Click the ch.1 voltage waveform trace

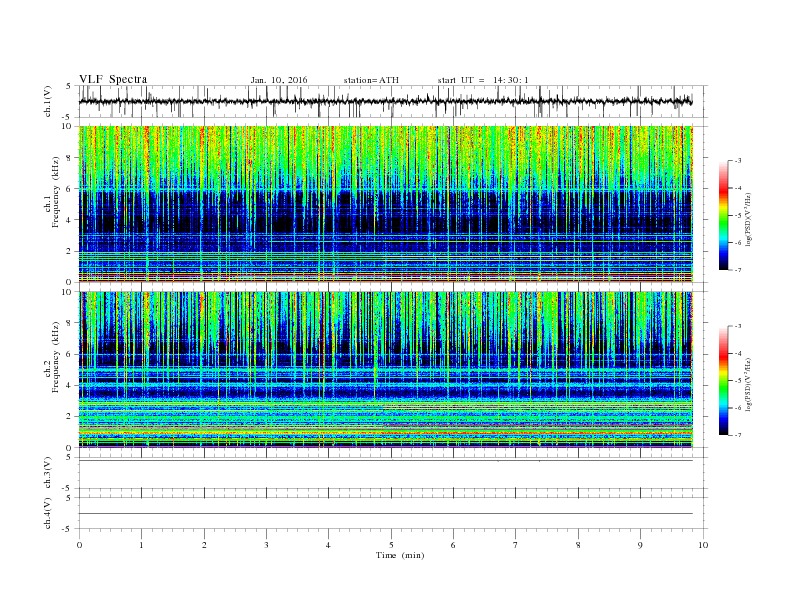[x=385, y=101]
